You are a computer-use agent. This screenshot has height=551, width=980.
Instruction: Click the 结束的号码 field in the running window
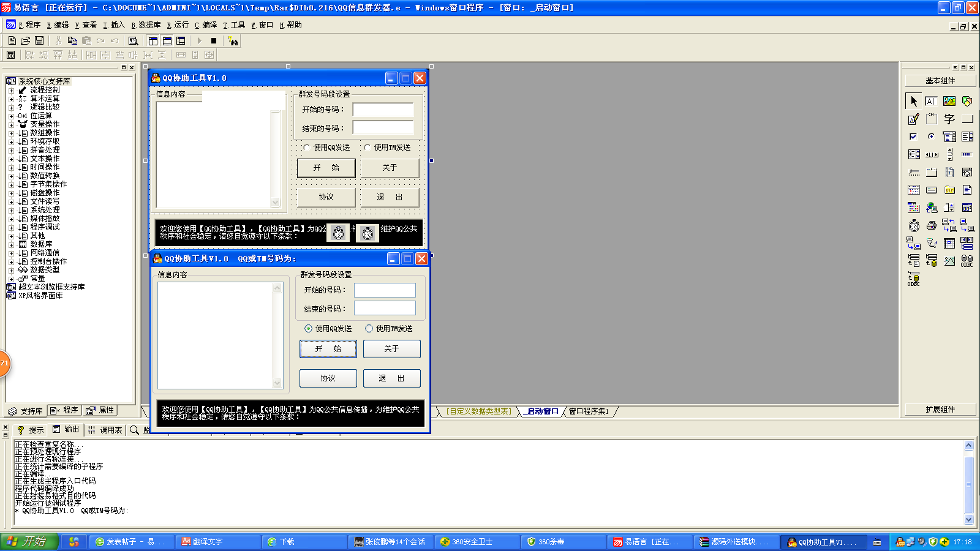385,308
